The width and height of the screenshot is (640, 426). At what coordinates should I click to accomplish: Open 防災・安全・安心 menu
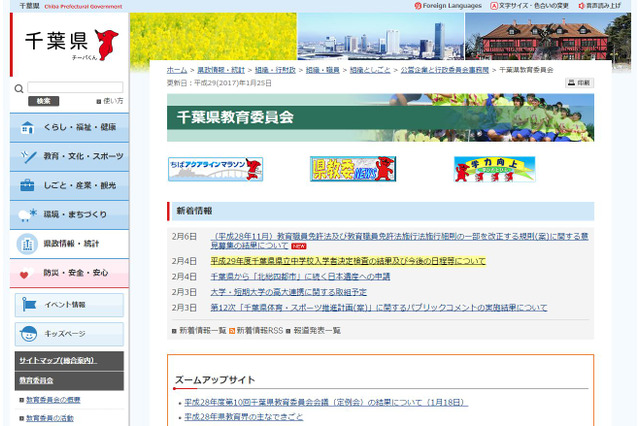69,273
